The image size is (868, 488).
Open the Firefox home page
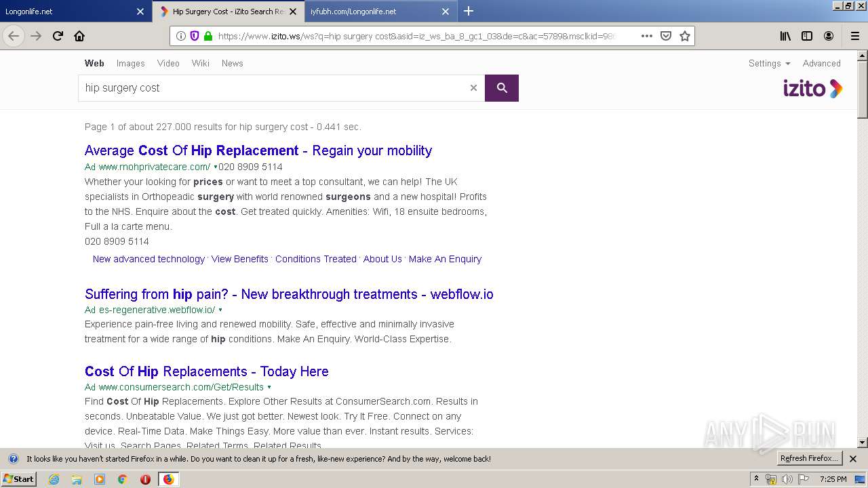point(79,36)
